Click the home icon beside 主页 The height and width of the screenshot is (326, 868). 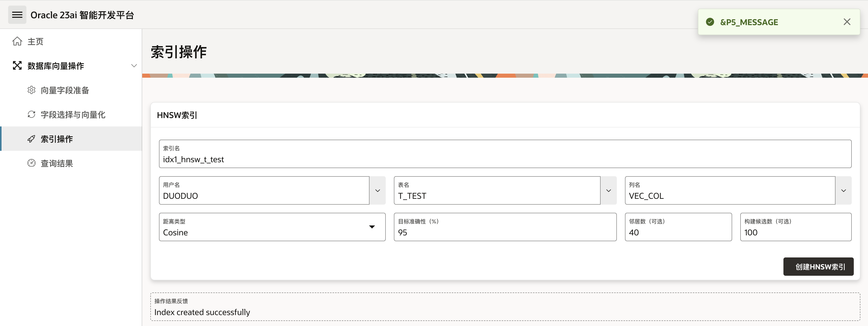click(17, 41)
